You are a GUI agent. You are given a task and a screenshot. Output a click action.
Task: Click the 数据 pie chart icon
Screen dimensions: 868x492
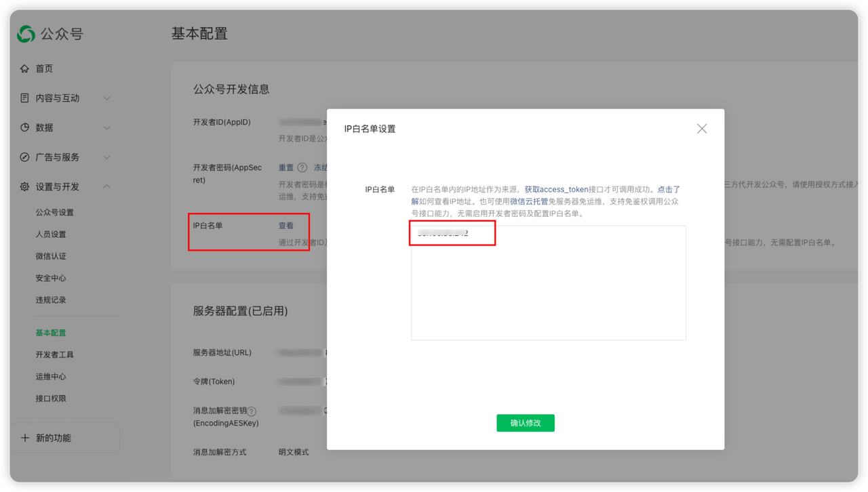point(26,127)
